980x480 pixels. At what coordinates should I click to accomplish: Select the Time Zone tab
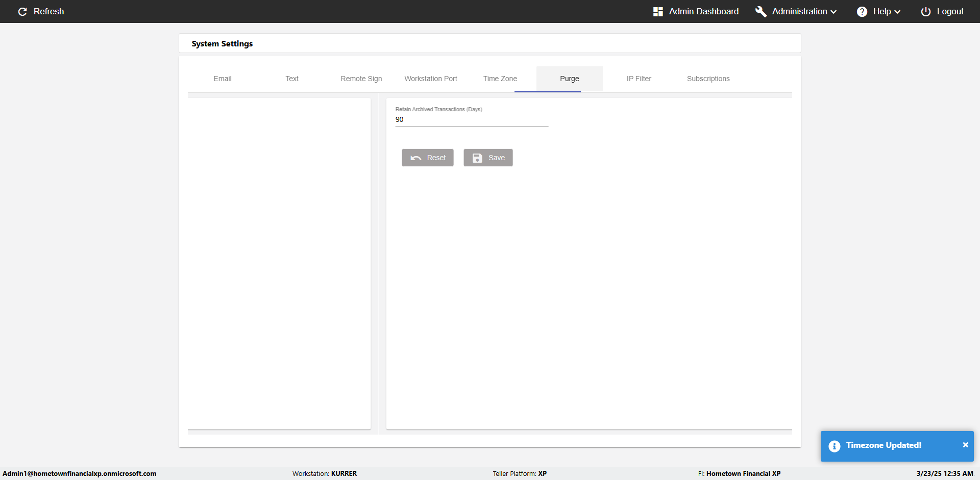point(500,79)
